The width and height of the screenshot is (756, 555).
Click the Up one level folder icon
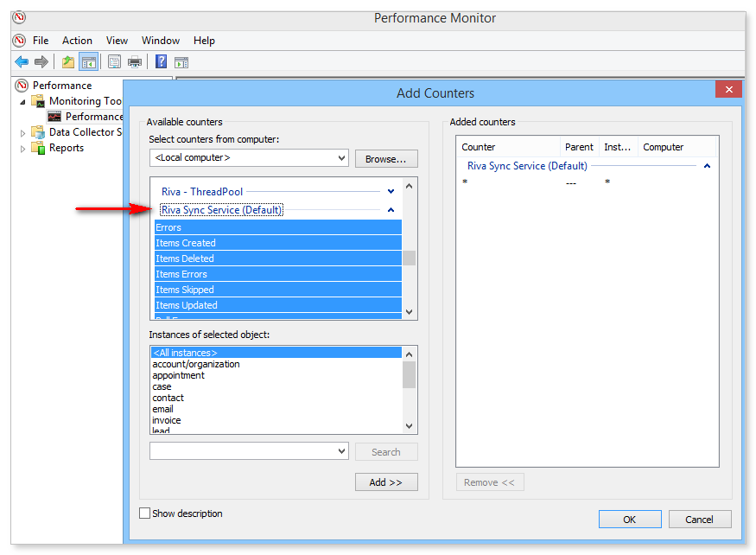coord(68,61)
